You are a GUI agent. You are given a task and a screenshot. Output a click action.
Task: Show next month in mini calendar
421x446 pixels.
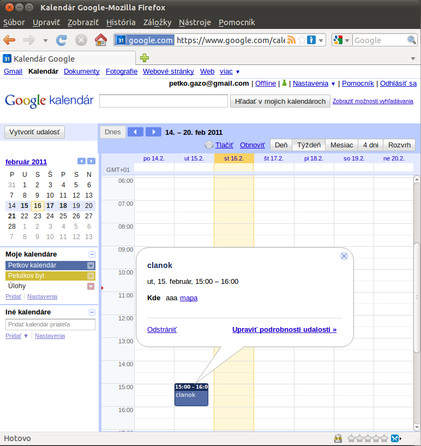[91, 161]
